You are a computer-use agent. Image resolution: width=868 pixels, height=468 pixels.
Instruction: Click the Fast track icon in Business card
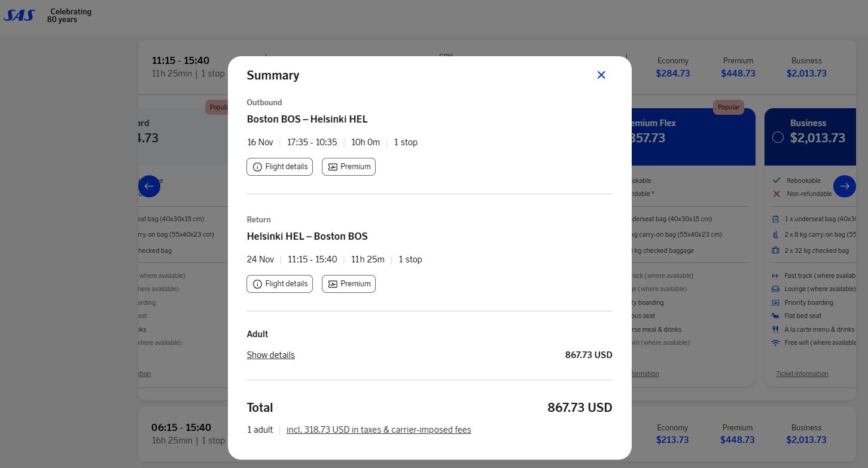[x=776, y=276]
